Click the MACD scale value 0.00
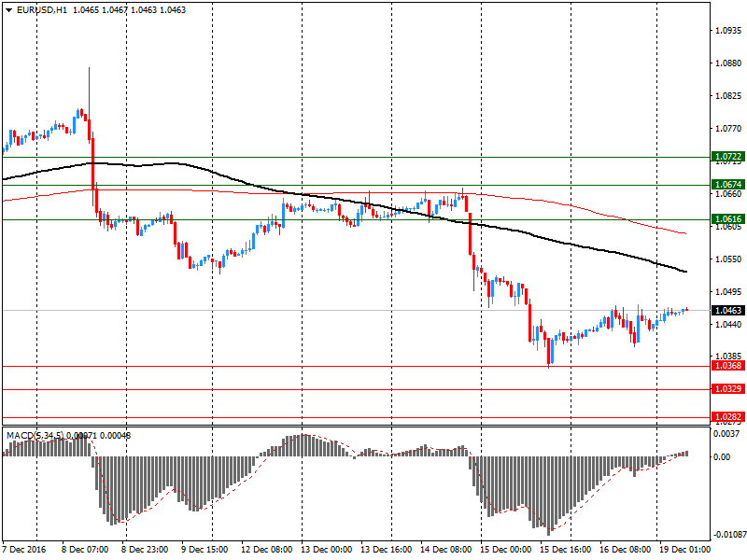The image size is (747, 560). [722, 457]
